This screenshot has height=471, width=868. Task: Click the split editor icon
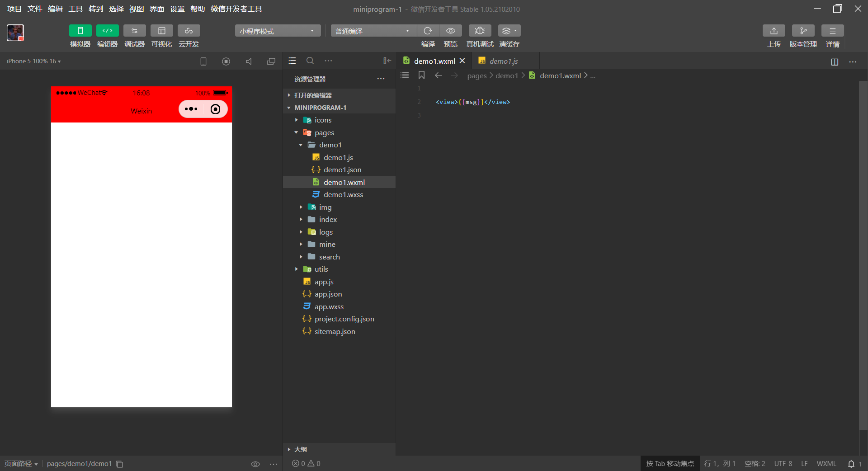[x=835, y=62]
